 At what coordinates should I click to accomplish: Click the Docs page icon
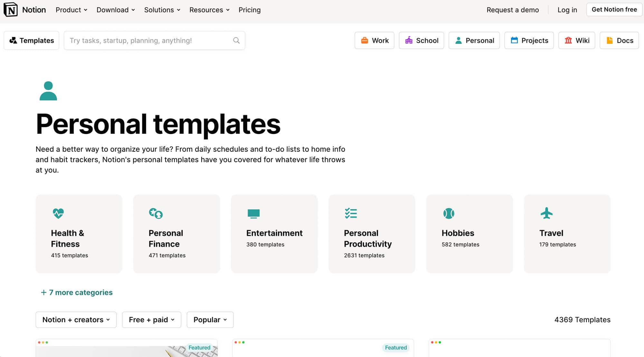(x=610, y=40)
